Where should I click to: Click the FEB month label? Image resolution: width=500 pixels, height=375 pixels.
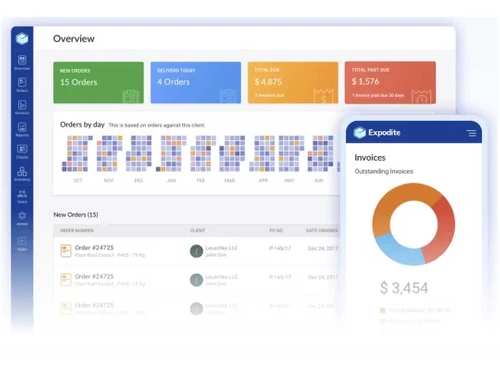[201, 180]
